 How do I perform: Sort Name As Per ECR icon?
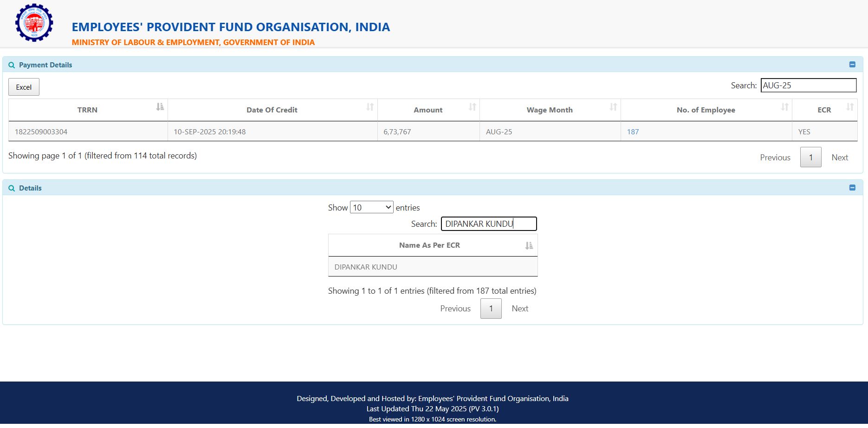pos(529,245)
